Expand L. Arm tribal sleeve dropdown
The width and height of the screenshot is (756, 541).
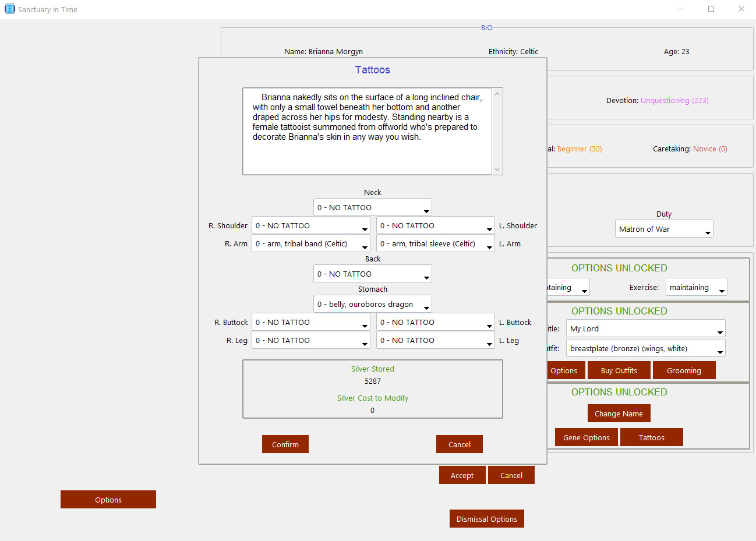click(436, 244)
